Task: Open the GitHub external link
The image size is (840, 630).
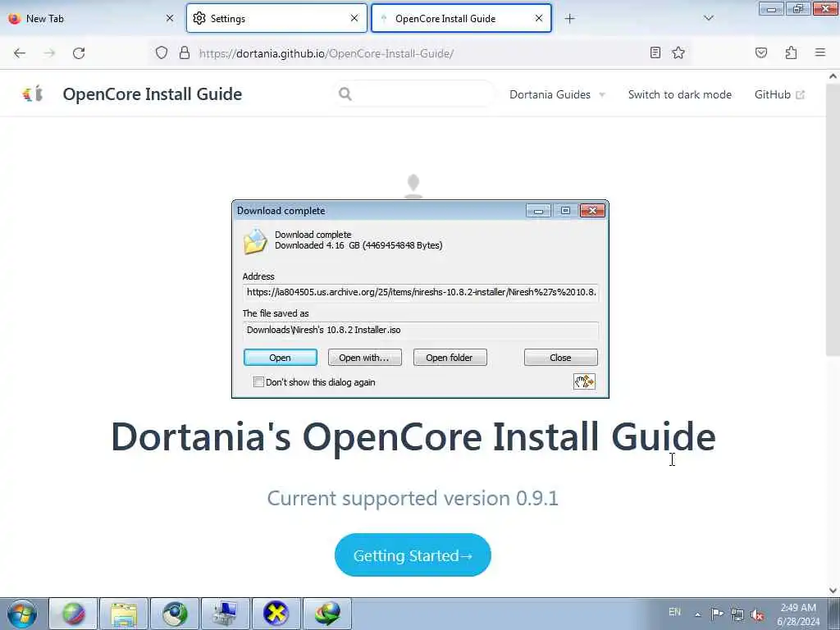Action: 779,95
